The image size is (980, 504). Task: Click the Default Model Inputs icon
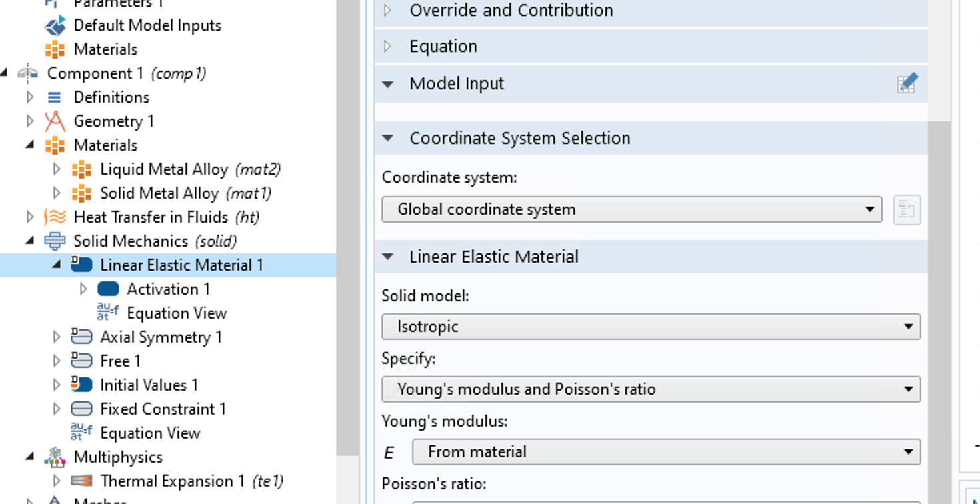(x=55, y=25)
